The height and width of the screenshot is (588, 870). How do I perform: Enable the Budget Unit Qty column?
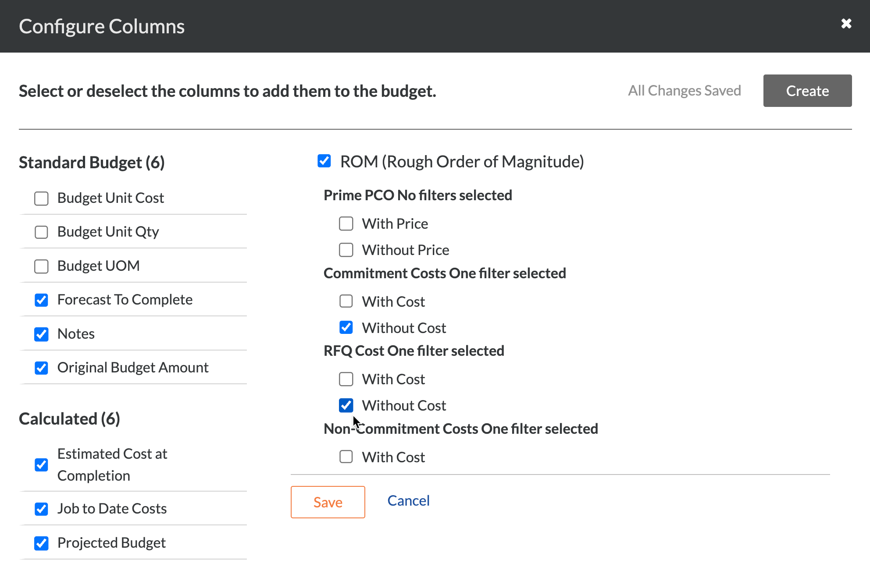pyautogui.click(x=41, y=232)
